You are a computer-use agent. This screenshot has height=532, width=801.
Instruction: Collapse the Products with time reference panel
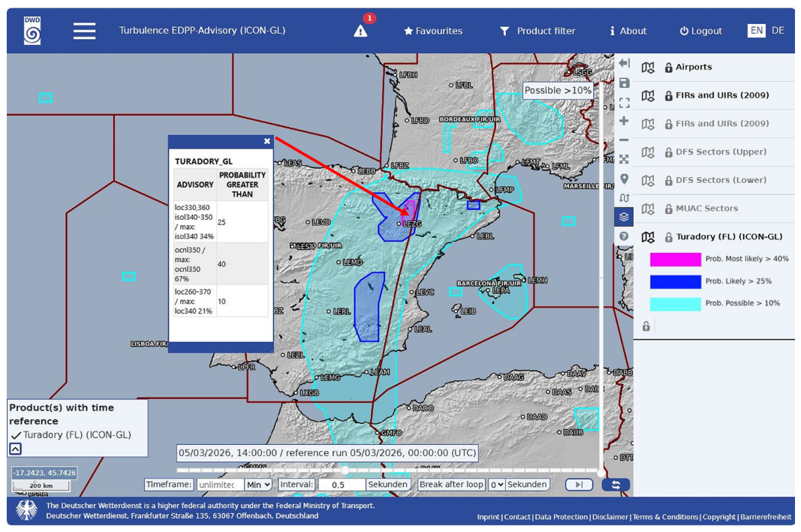point(15,449)
